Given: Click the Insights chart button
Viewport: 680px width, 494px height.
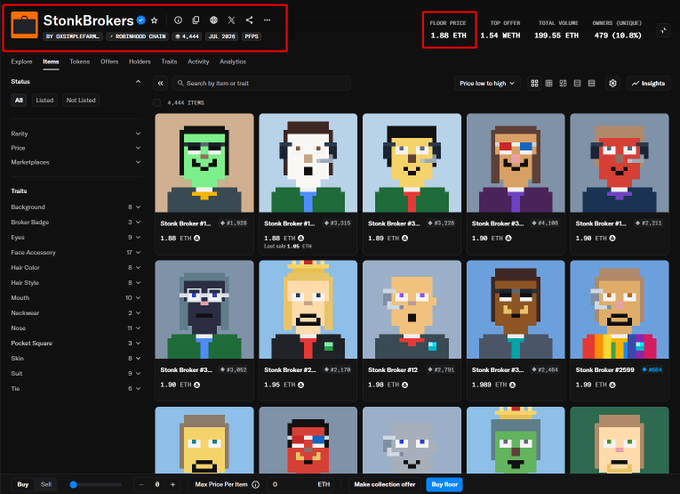Looking at the screenshot, I should [648, 83].
